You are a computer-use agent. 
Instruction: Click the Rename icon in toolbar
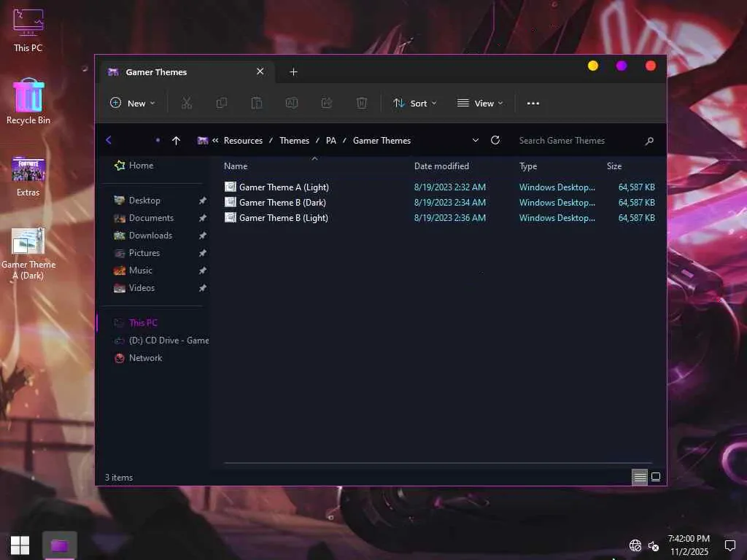292,103
